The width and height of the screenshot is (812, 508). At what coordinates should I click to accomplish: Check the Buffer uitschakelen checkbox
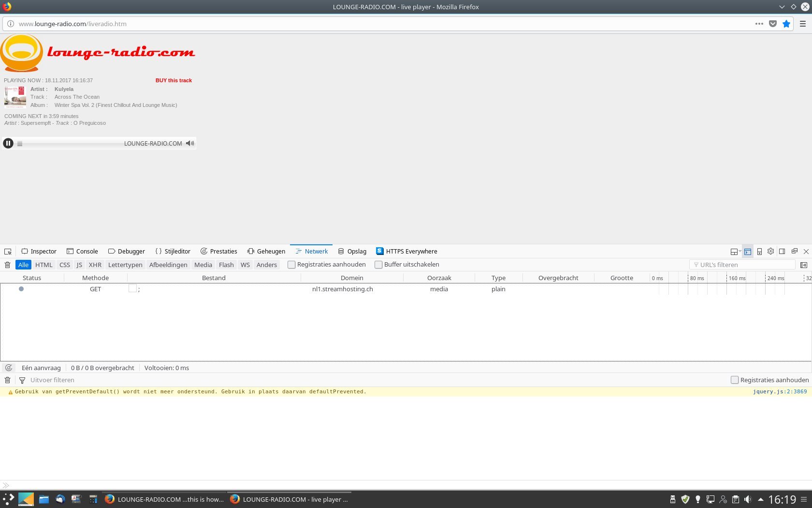coord(378,265)
